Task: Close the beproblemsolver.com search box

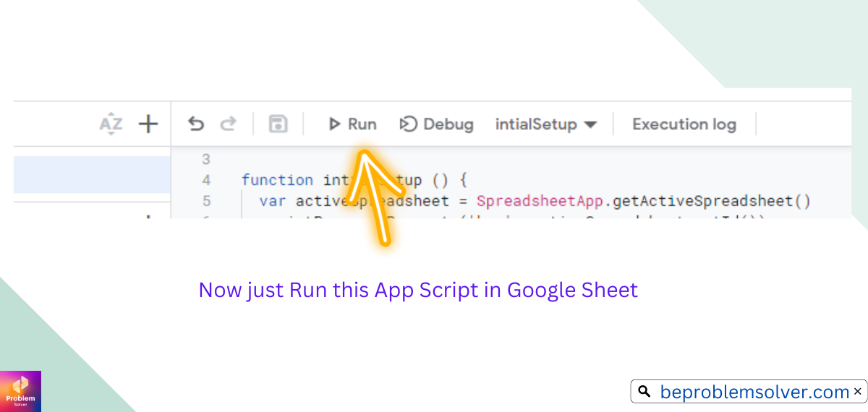Action: click(x=858, y=391)
